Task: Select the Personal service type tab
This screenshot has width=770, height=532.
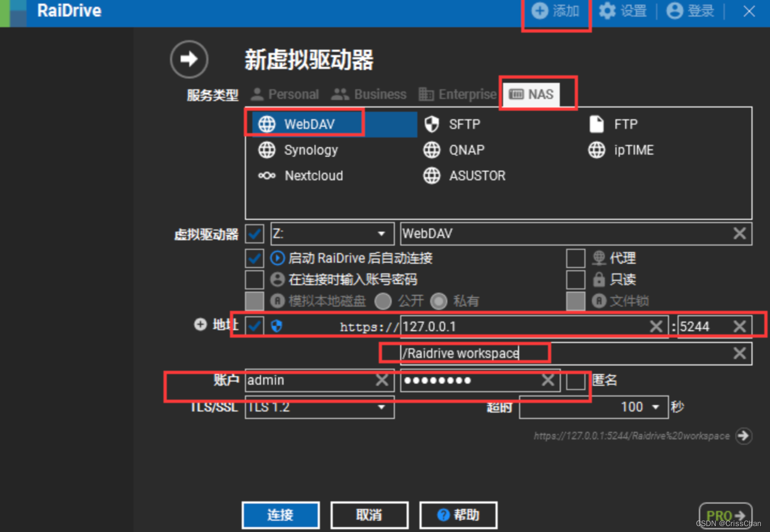Action: (x=285, y=95)
